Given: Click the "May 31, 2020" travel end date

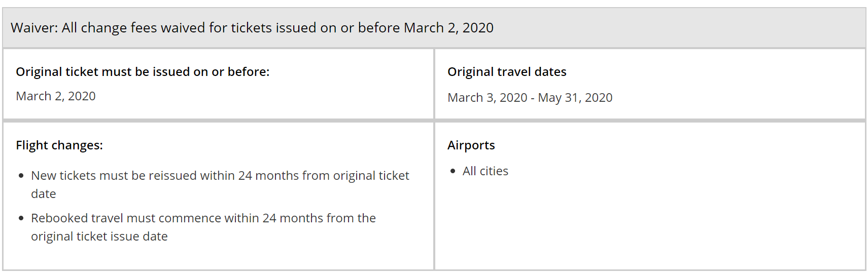Looking at the screenshot, I should coord(575,98).
